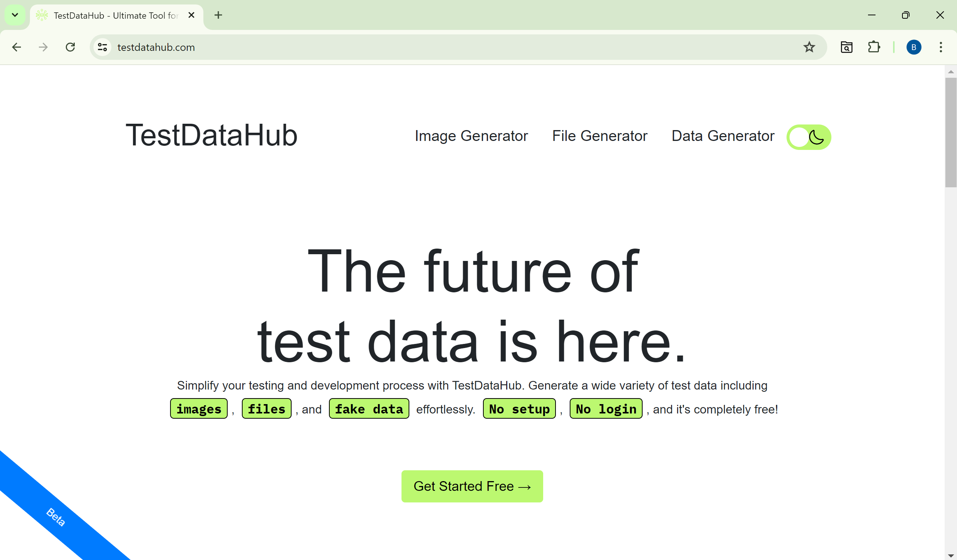Open the profile B avatar
The width and height of the screenshot is (957, 560).
914,47
